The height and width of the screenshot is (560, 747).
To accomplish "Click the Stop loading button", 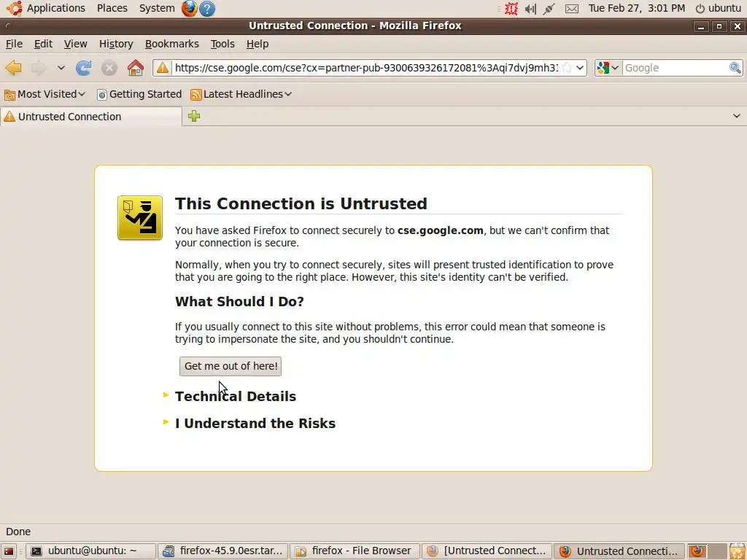I will [x=109, y=68].
